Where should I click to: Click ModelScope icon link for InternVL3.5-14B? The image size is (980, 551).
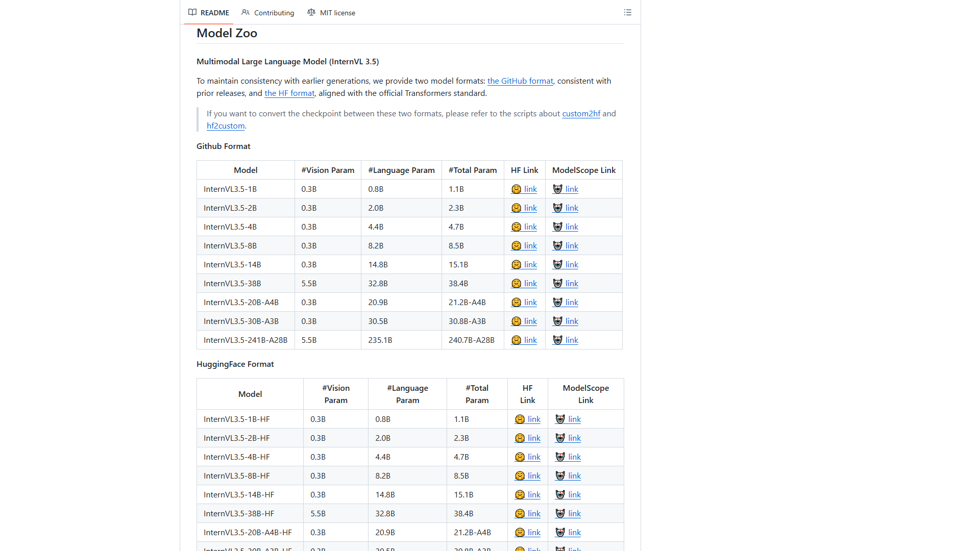tap(566, 264)
